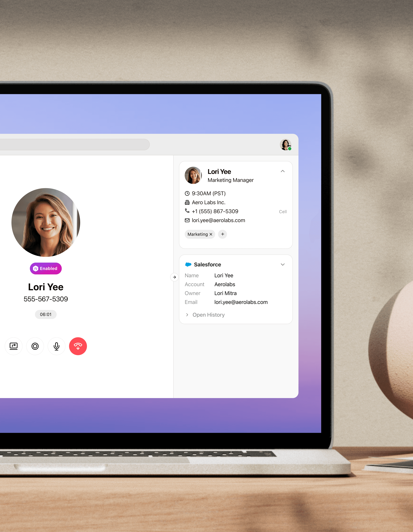
Task: Collapse the Salesforce section
Action: (x=283, y=264)
